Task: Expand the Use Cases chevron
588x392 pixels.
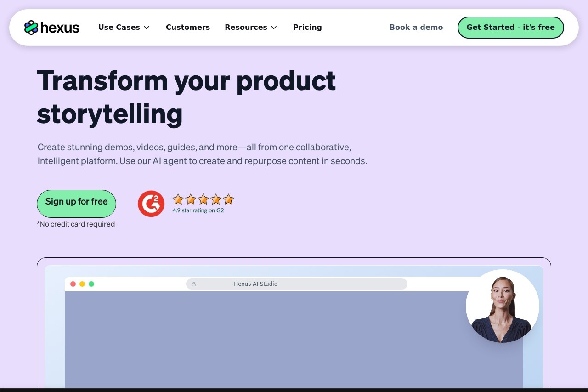Action: [x=147, y=28]
